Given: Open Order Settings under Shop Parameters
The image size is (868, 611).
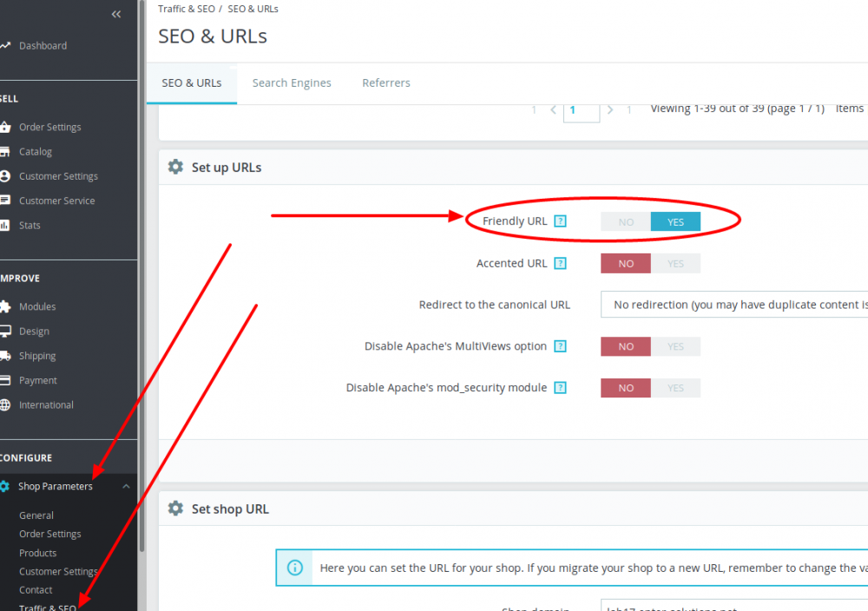Looking at the screenshot, I should pos(49,534).
